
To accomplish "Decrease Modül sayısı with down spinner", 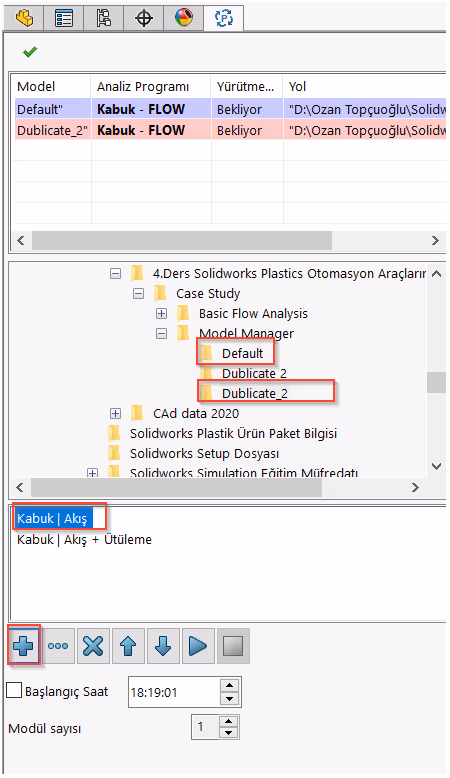I will tap(228, 733).
